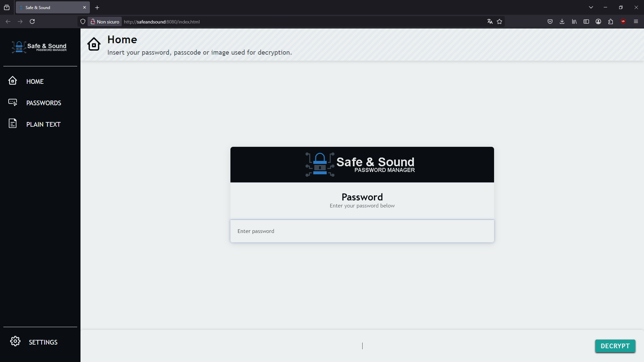
Task: Open SETTINGS in sidebar
Action: [43, 342]
